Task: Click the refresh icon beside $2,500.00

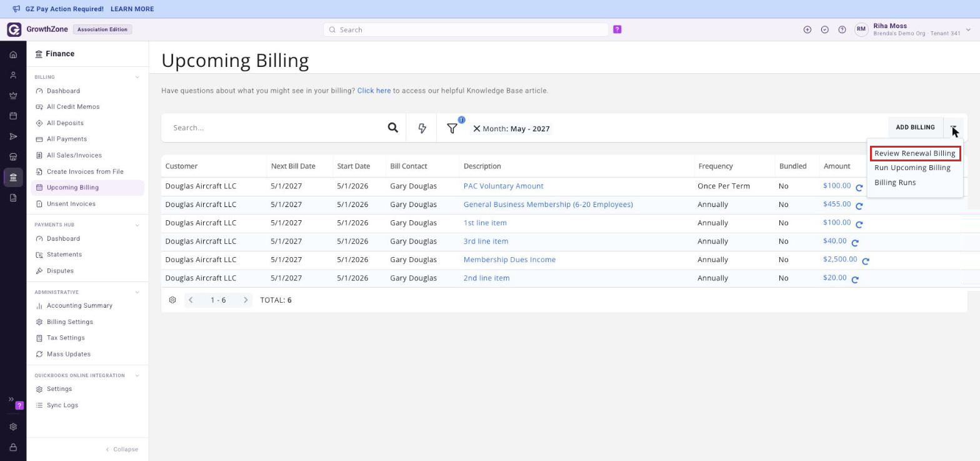Action: pyautogui.click(x=866, y=261)
